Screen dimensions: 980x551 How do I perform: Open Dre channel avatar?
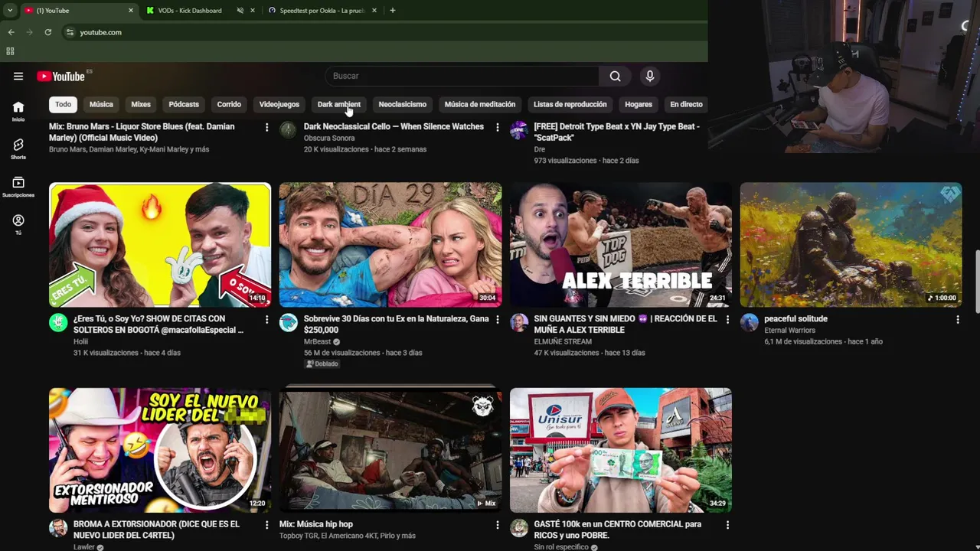[x=519, y=130]
